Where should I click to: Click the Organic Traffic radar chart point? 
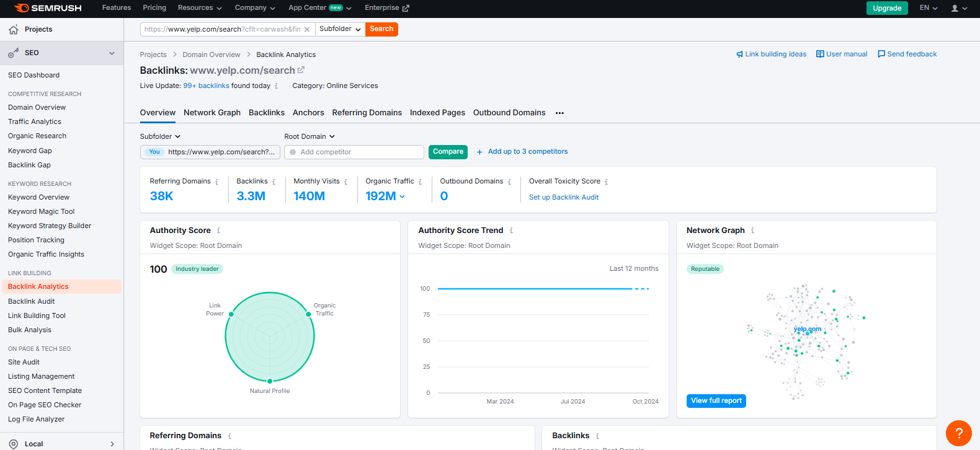point(308,314)
